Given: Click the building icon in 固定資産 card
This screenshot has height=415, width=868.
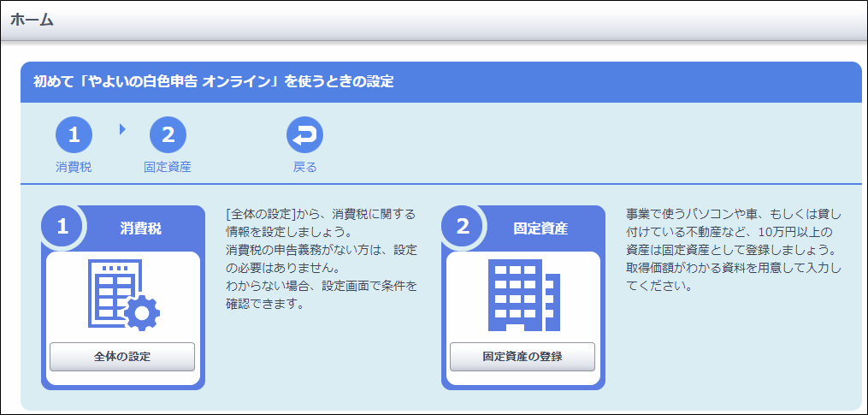Looking at the screenshot, I should 523,295.
